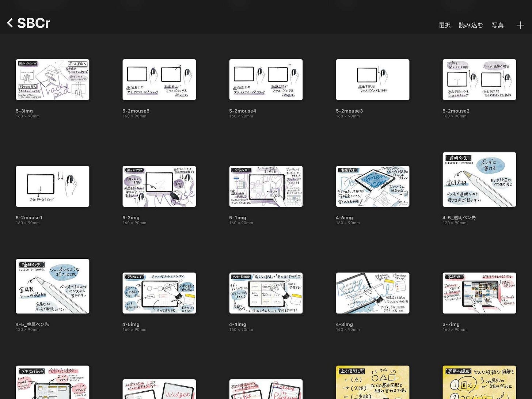Open the 5-1img thumbnail
The image size is (532, 399).
point(266,186)
